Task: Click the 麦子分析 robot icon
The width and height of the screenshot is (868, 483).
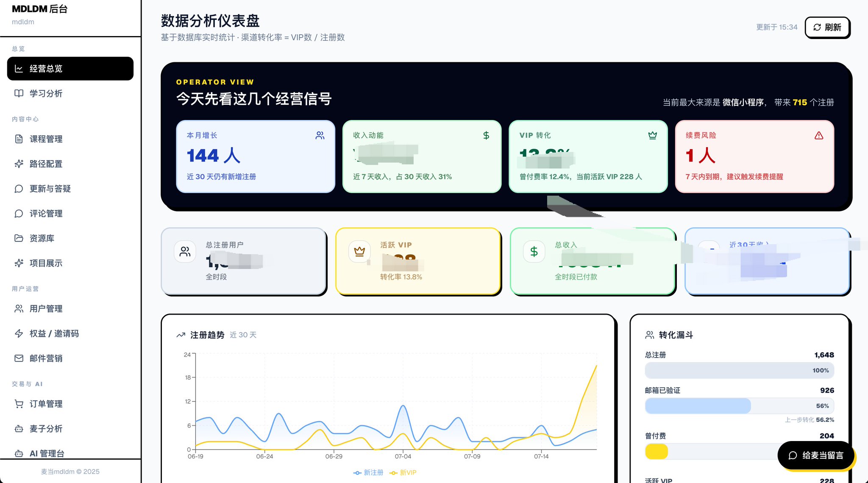Action: tap(19, 429)
